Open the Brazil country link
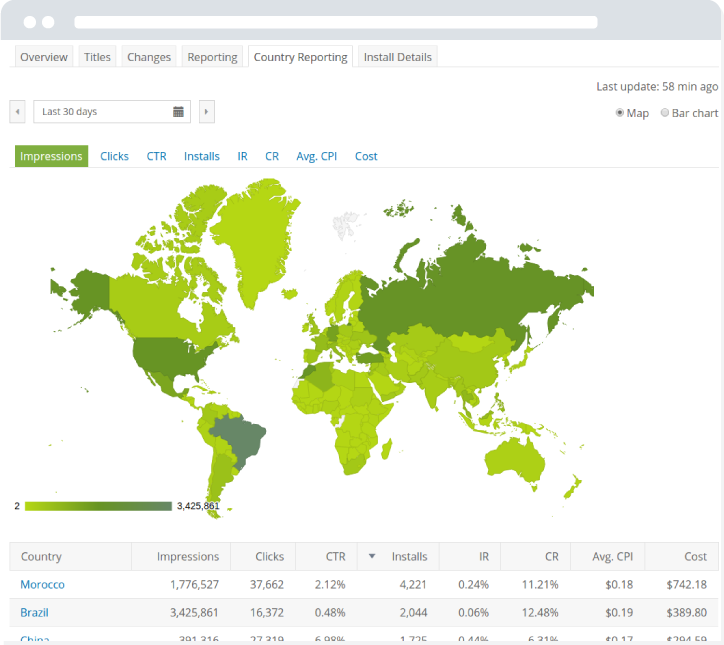The height and width of the screenshot is (645, 724). click(34, 612)
